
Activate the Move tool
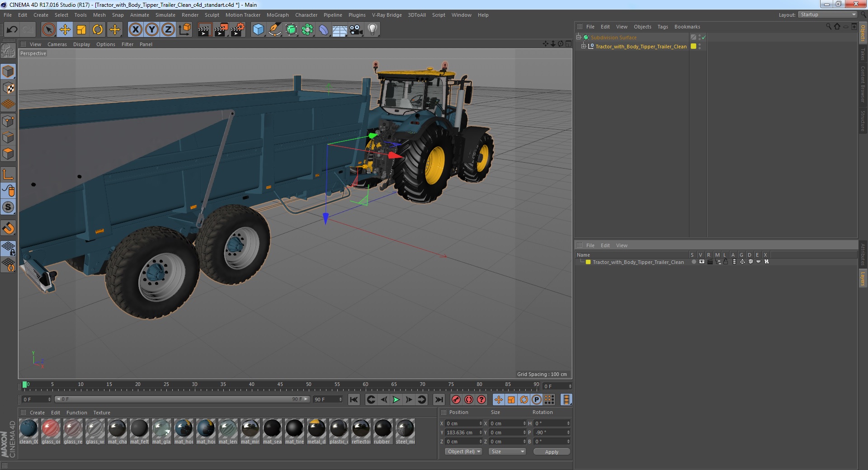tap(65, 30)
